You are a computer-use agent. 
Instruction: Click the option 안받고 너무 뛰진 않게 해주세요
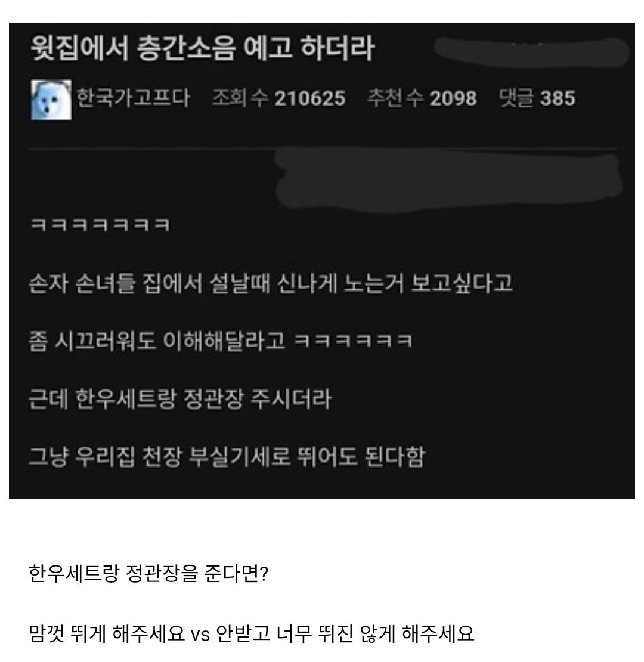(x=345, y=634)
